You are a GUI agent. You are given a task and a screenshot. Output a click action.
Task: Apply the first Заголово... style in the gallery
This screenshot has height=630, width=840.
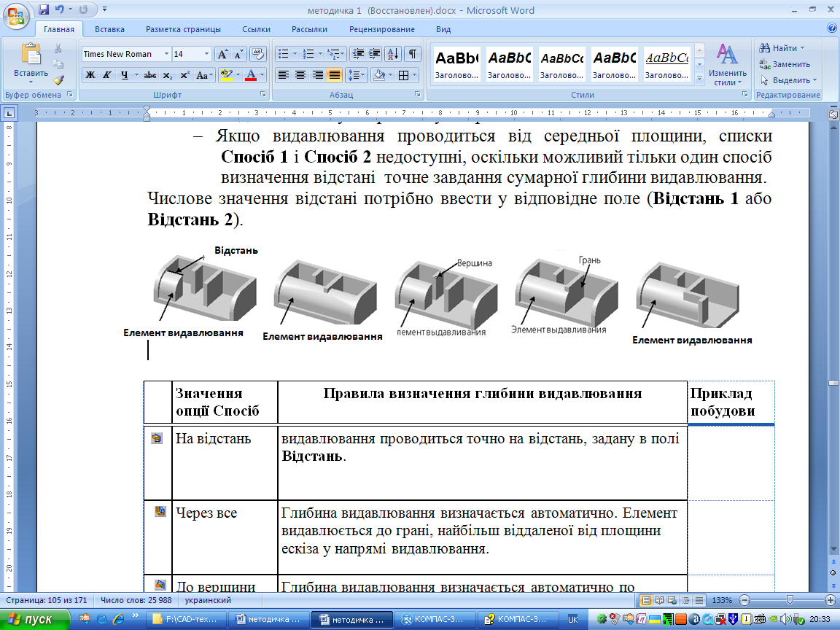click(x=456, y=63)
